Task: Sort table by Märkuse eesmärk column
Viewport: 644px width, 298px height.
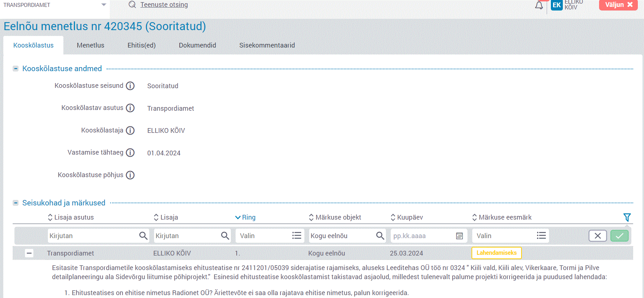Action: point(502,217)
